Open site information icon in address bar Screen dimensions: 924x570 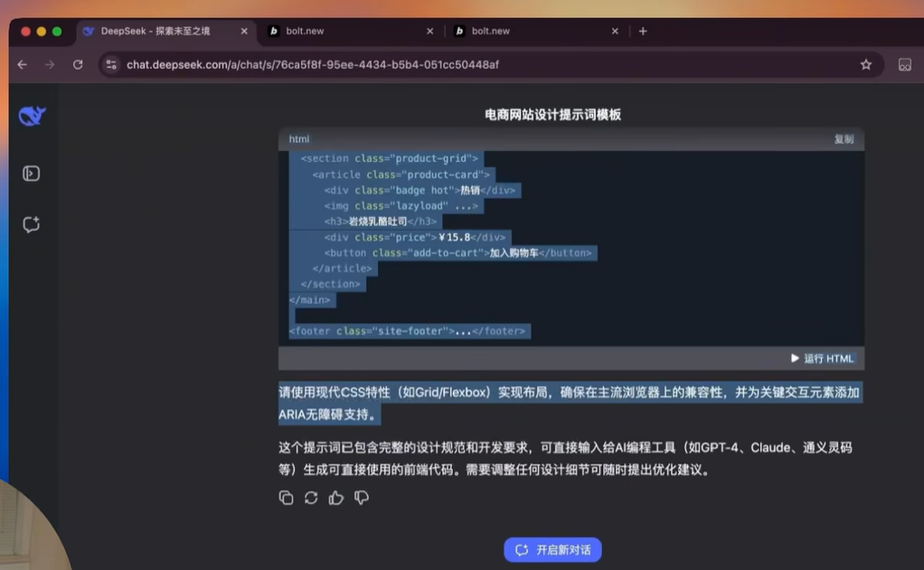[x=111, y=64]
